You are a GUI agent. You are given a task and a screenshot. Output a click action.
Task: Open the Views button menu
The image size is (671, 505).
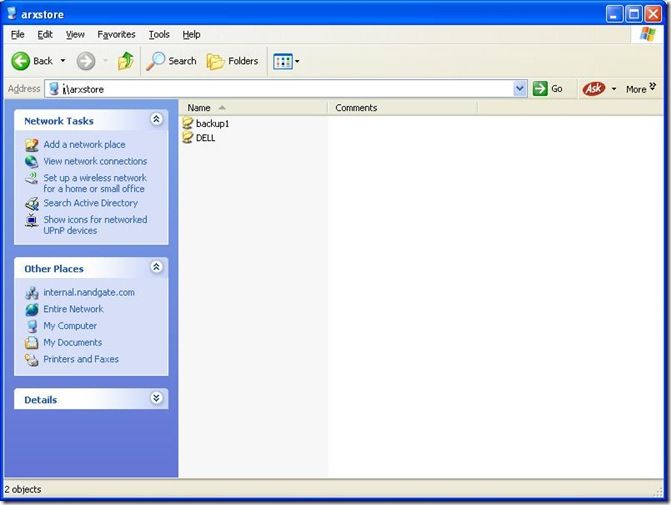click(286, 61)
